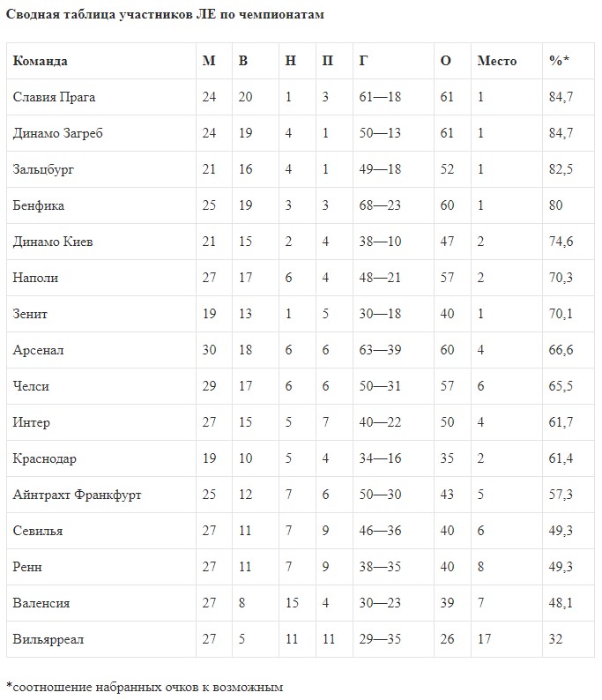Click the Зальцбург team name
This screenshot has height=700, width=602.
[44, 169]
